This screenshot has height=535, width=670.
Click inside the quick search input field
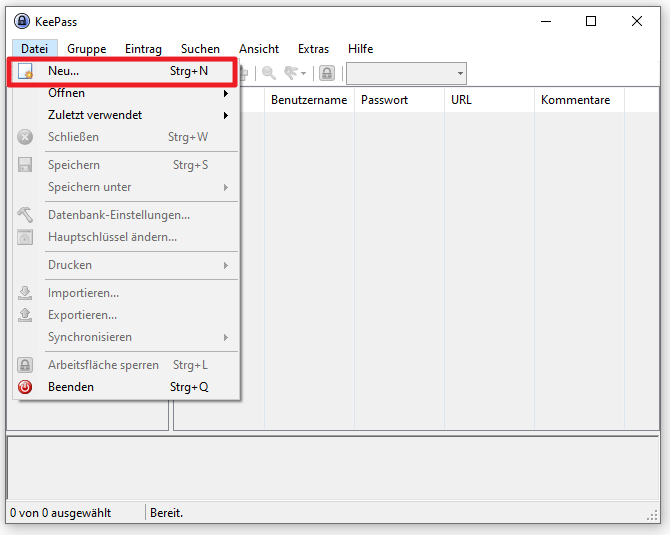(x=401, y=73)
